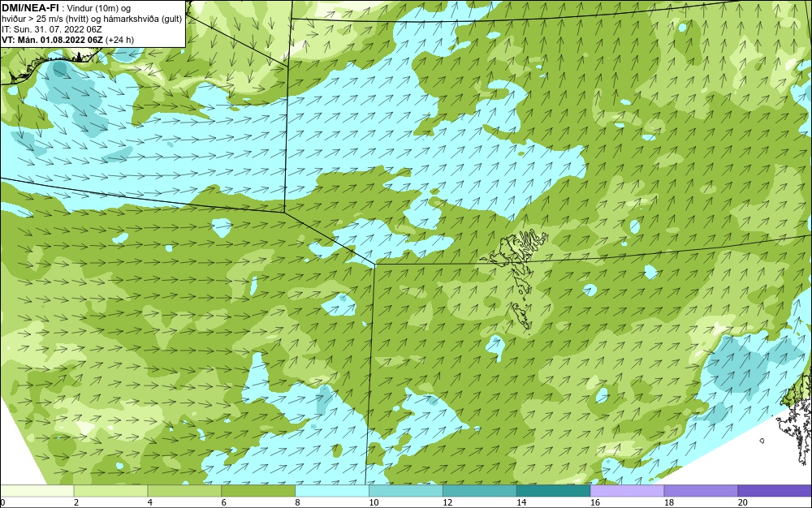Click the DMI/NEA-FI title text
The height and width of the screenshot is (508, 812).
click(x=29, y=7)
